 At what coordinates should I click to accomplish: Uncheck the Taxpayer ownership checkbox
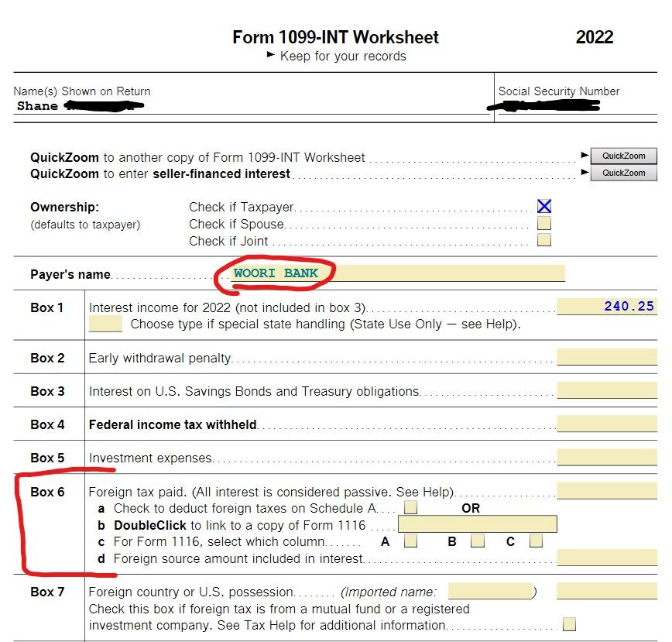pyautogui.click(x=543, y=206)
